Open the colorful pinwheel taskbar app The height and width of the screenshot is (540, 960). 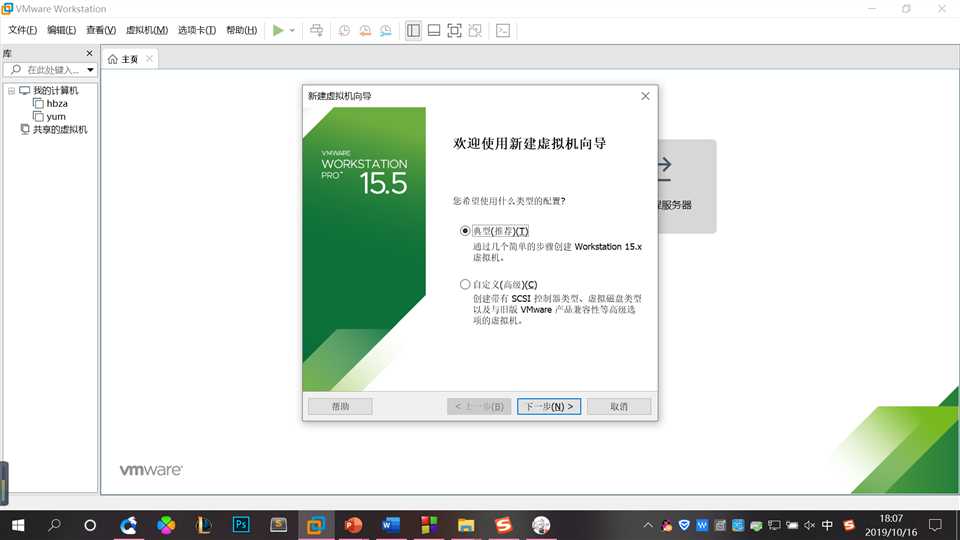(x=166, y=525)
